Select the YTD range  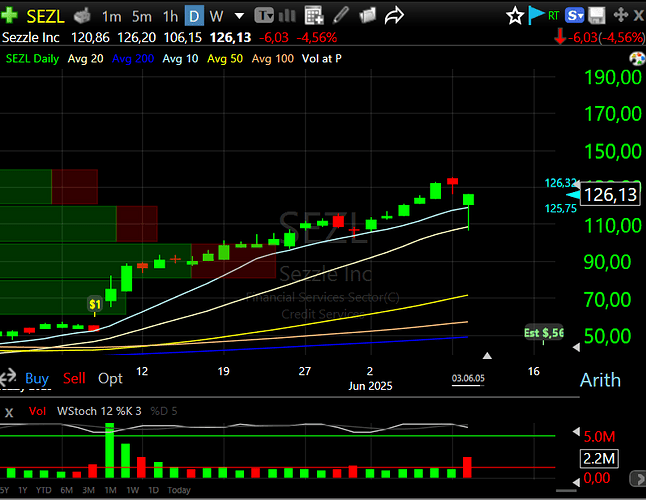(x=43, y=490)
